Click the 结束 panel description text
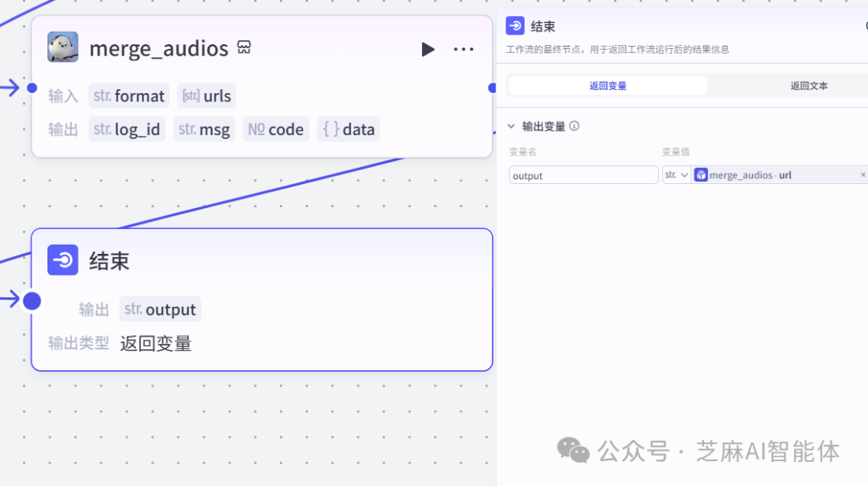 617,49
